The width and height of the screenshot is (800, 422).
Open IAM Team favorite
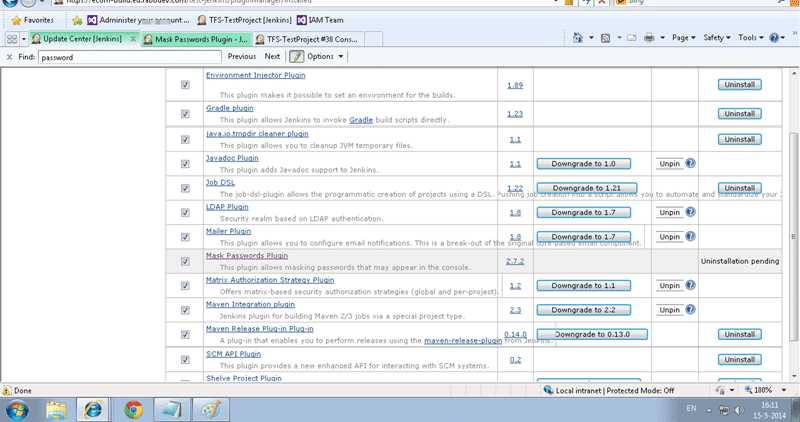click(320, 20)
